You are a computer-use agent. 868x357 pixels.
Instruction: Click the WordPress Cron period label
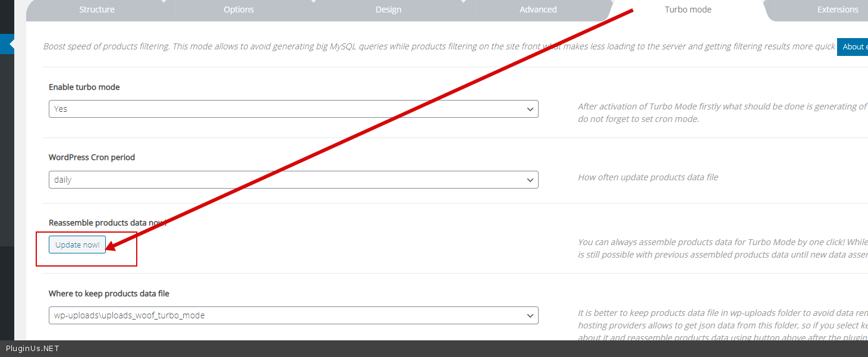point(92,158)
